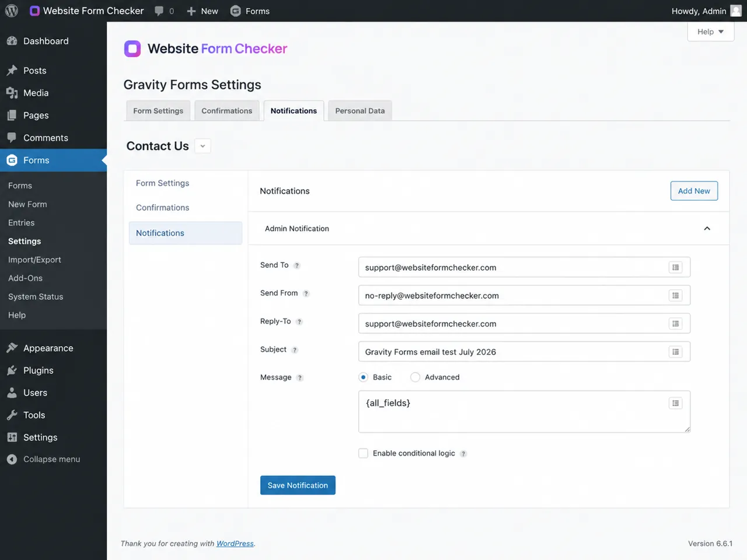
Task: Click the help icon next to Send From
Action: pos(306,293)
